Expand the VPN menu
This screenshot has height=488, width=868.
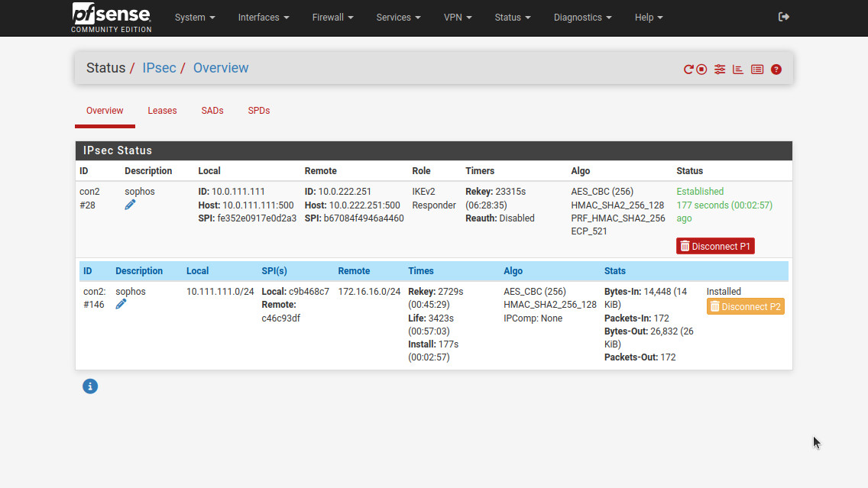(458, 18)
